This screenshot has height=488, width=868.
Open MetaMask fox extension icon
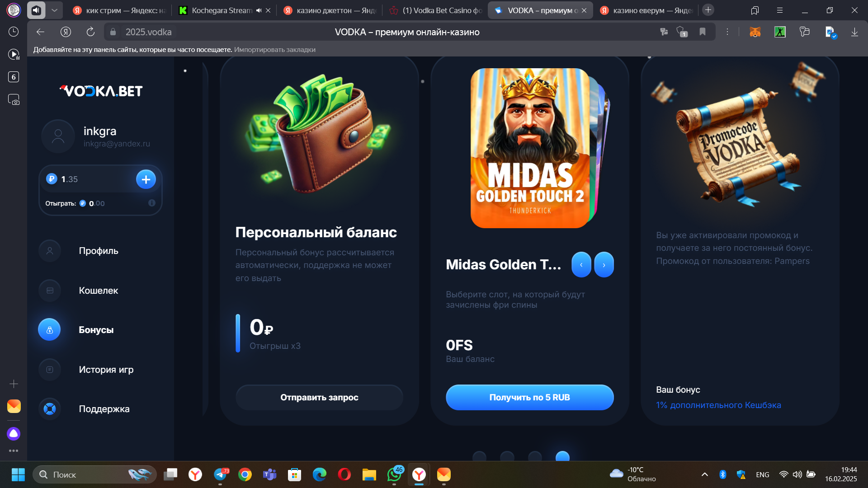[x=755, y=32]
